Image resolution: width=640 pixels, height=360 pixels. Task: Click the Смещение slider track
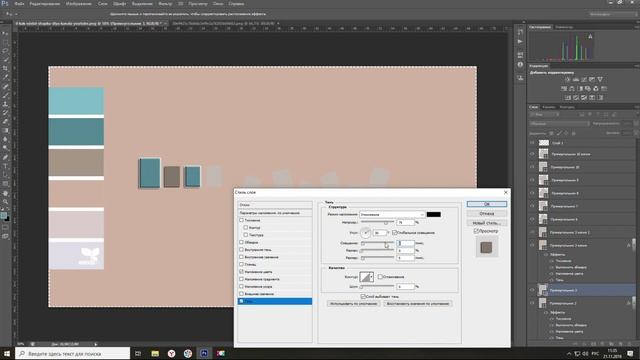pyautogui.click(x=378, y=243)
